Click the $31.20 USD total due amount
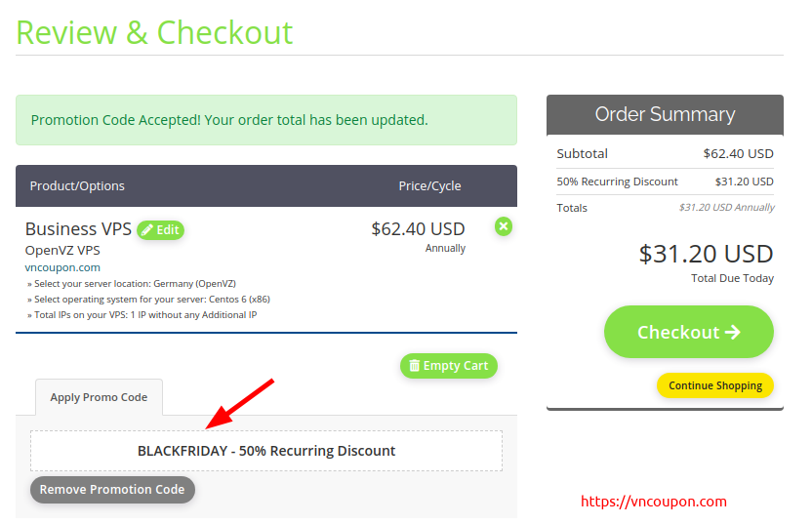 pos(706,254)
